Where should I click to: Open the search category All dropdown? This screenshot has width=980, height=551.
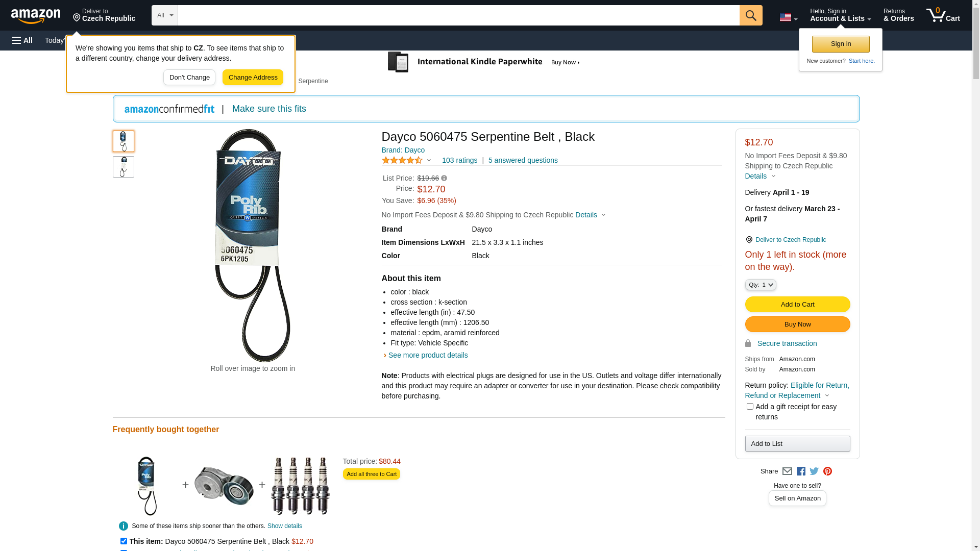[164, 15]
